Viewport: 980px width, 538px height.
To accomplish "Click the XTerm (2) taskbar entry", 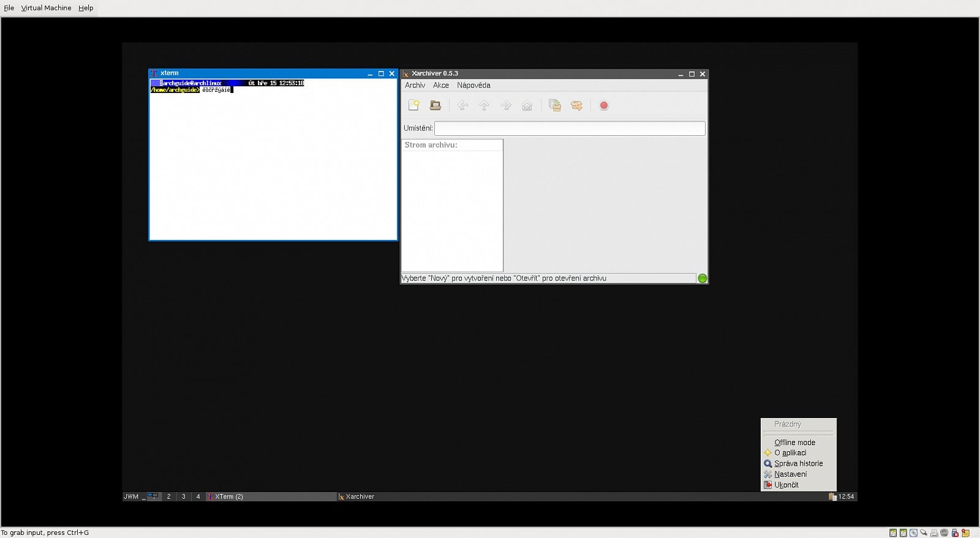I will click(271, 496).
